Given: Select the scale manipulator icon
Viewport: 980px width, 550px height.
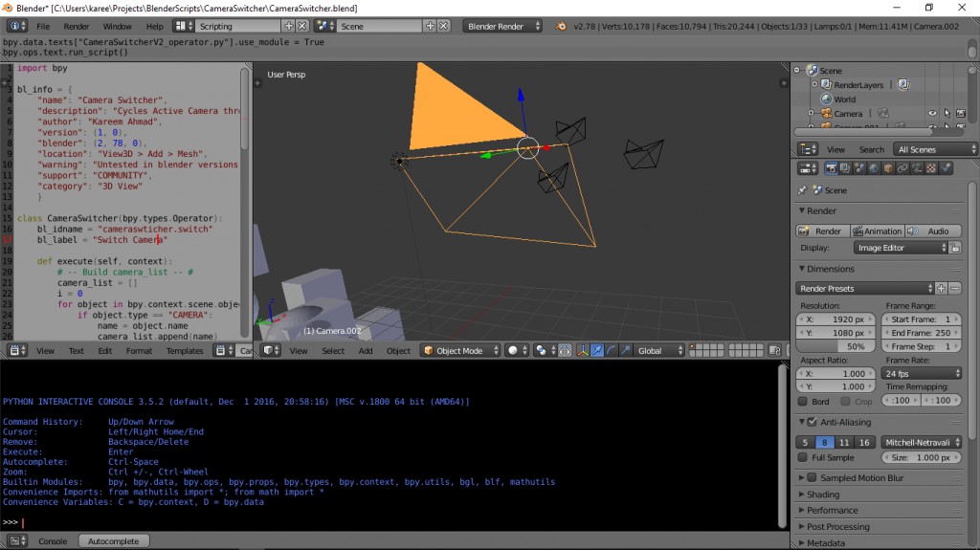Looking at the screenshot, I should tap(626, 351).
